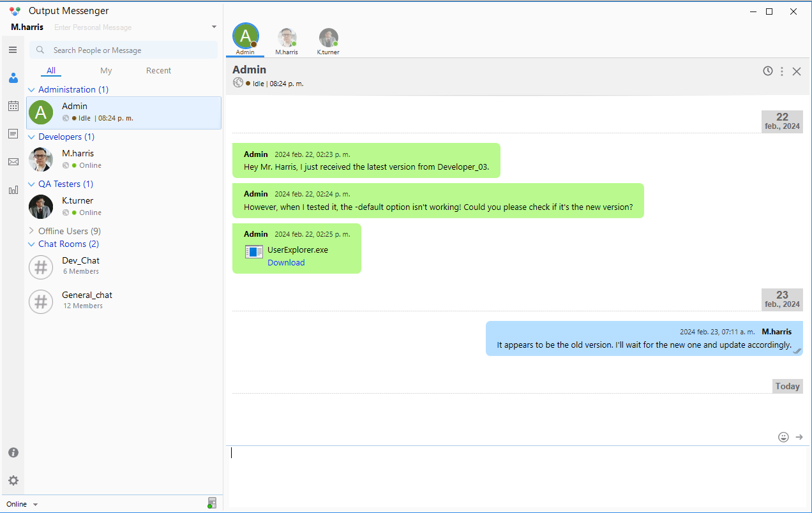This screenshot has width=812, height=513.
Task: Open the bar chart icon in sidebar
Action: click(13, 190)
